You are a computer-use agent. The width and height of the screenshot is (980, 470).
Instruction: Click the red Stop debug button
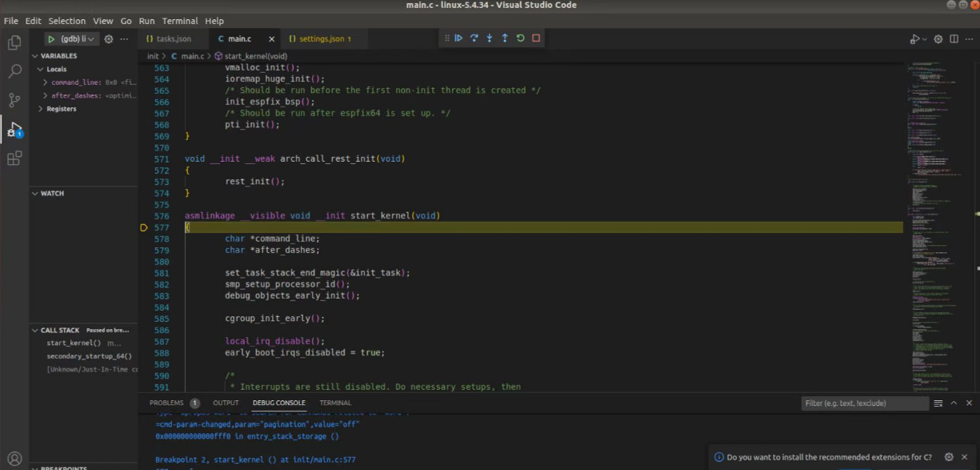pos(536,38)
